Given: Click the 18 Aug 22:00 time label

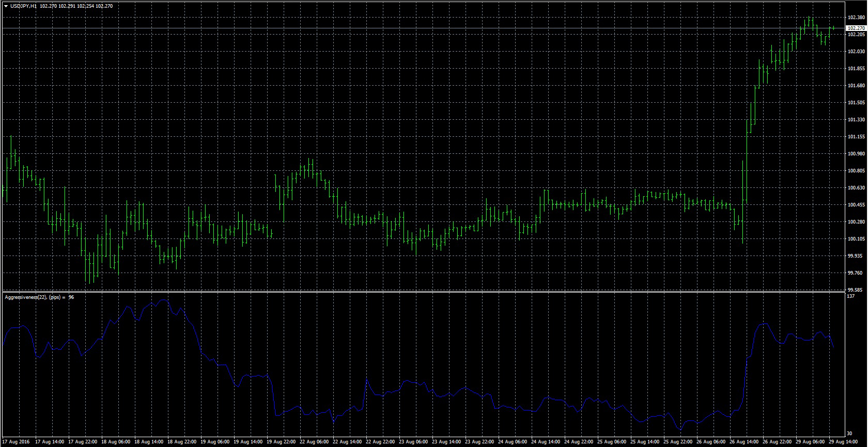Looking at the screenshot, I should pyautogui.click(x=182, y=442).
